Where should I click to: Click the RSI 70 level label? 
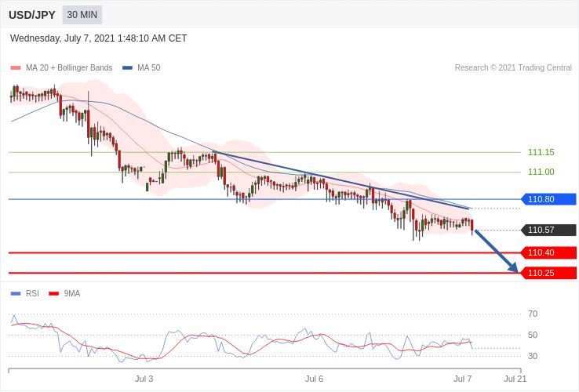tap(533, 314)
